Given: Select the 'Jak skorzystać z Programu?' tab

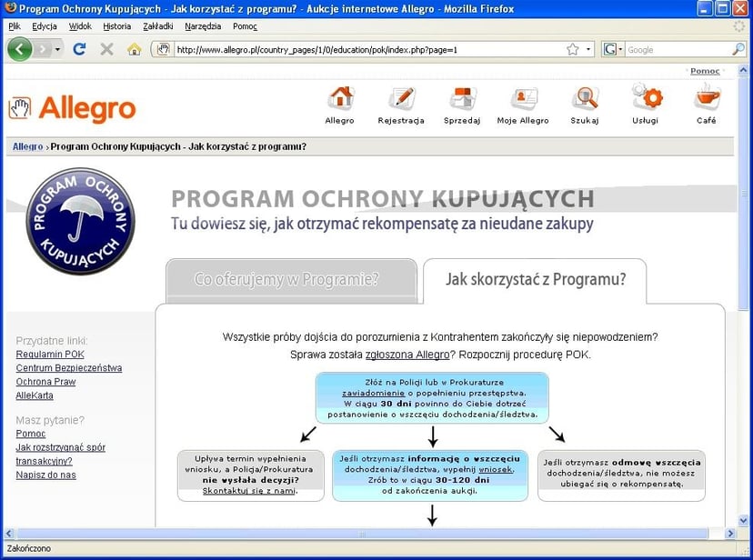Looking at the screenshot, I should [535, 280].
